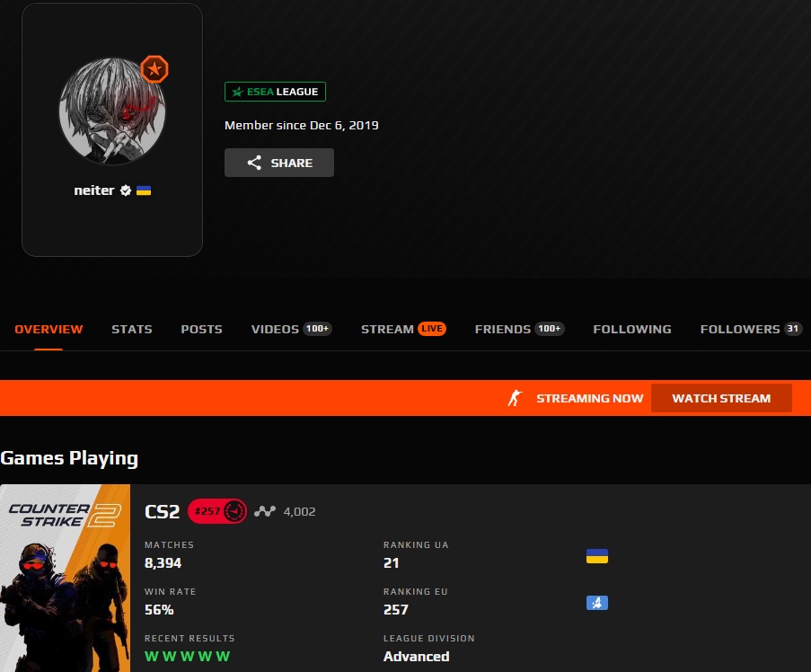Screen dimensions: 811x672
Task: Open the Followers tab
Action: click(x=751, y=329)
